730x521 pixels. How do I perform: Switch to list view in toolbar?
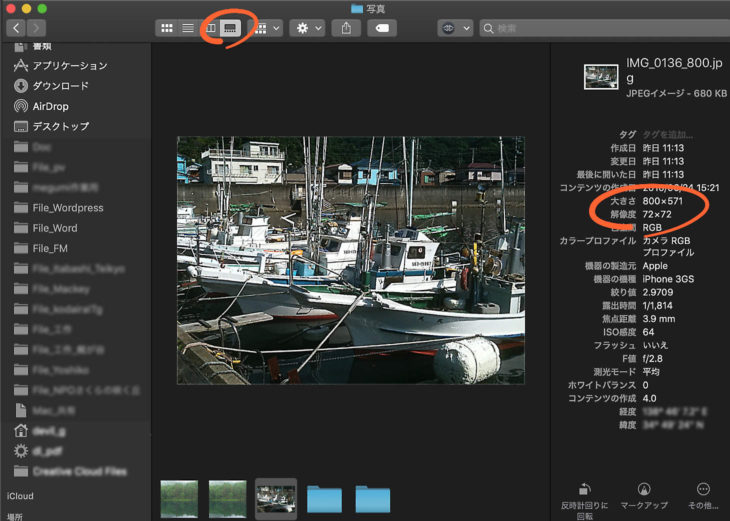click(x=188, y=28)
